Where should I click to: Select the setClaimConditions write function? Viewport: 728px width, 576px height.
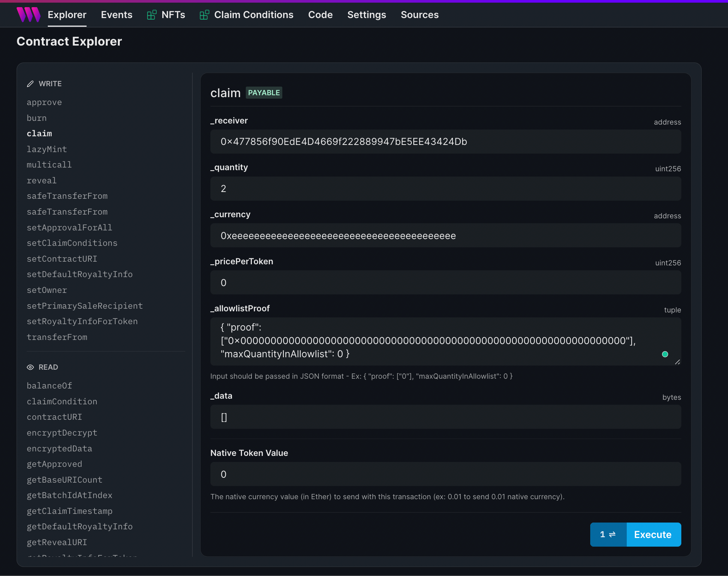(x=72, y=243)
